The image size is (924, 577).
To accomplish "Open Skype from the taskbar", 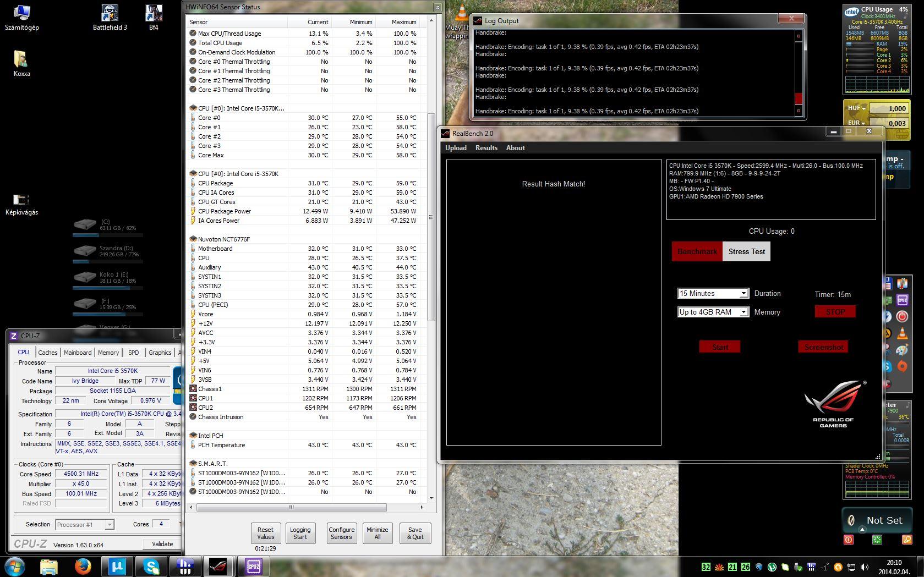I will click(151, 567).
